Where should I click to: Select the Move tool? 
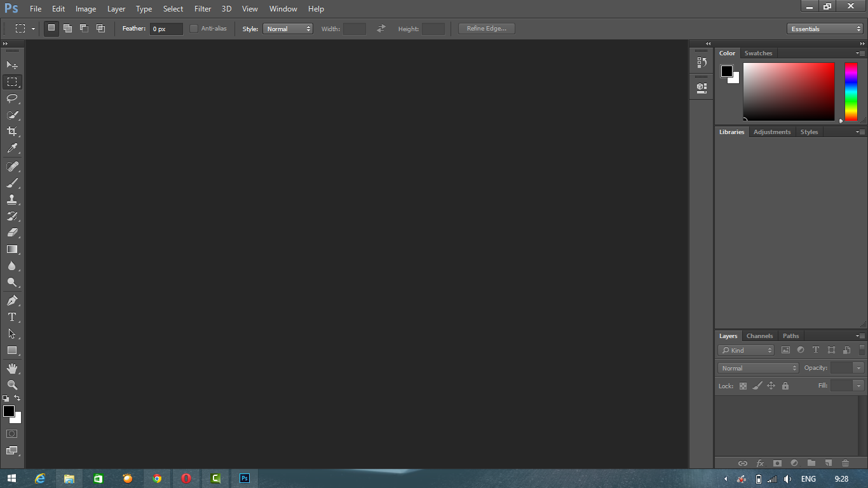click(x=12, y=65)
